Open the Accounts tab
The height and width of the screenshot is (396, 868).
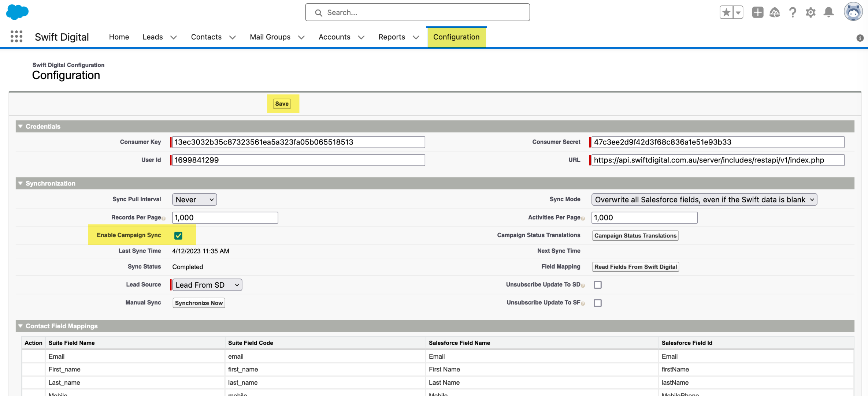[x=334, y=37]
